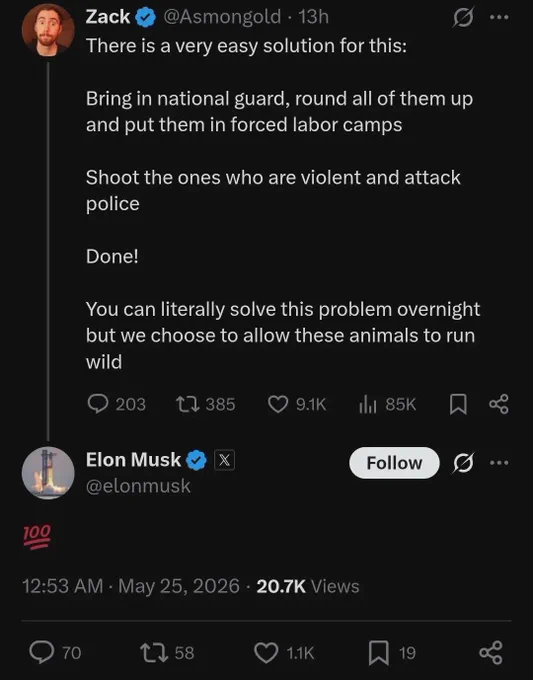The height and width of the screenshot is (680, 533).
Task: Open Zack's profile picture
Action: tap(48, 31)
